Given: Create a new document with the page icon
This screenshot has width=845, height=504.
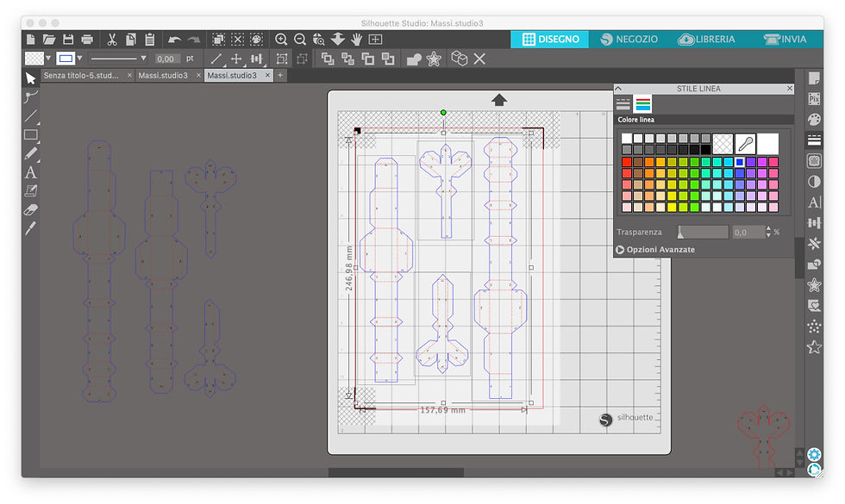Looking at the screenshot, I should (31, 40).
